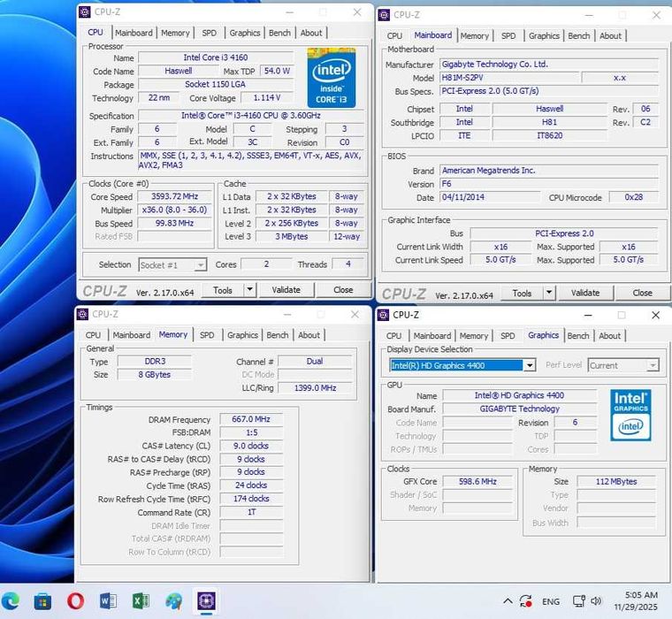Open Bench tab in the CPU window

[x=279, y=33]
